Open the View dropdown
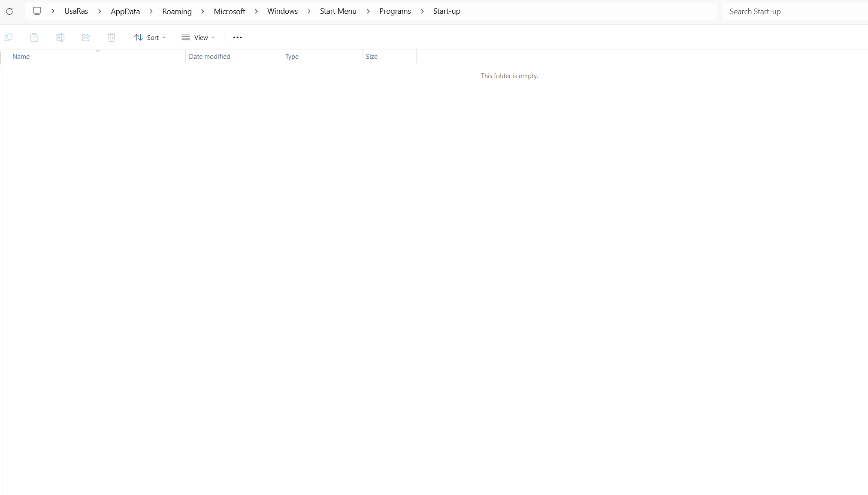The width and height of the screenshot is (868, 495). [x=198, y=38]
